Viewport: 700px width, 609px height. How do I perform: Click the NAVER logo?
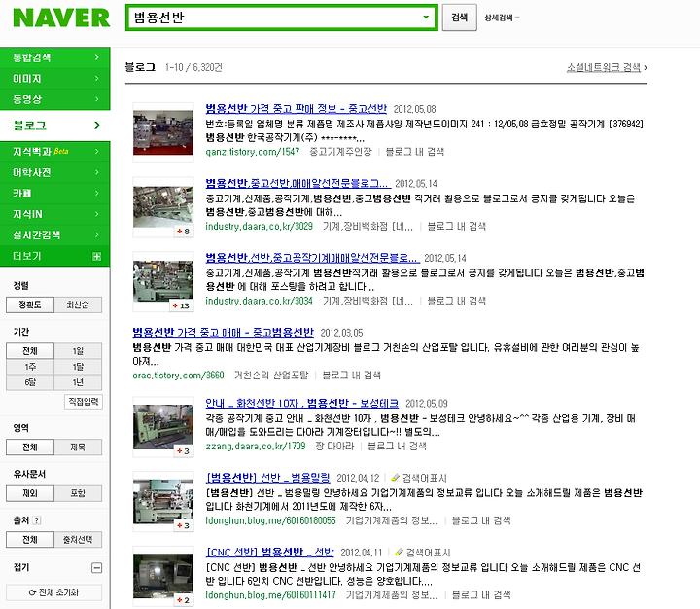(x=61, y=18)
